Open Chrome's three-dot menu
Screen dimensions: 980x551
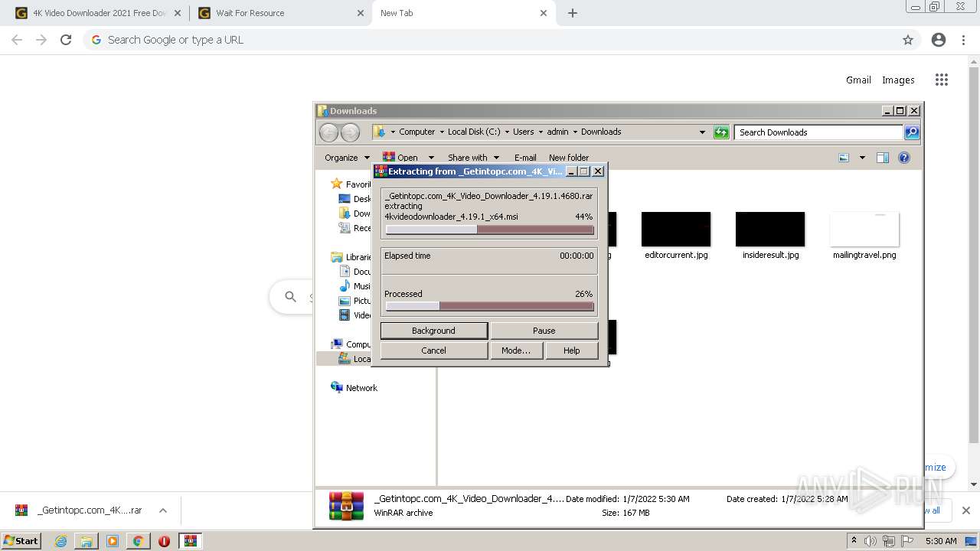point(963,40)
